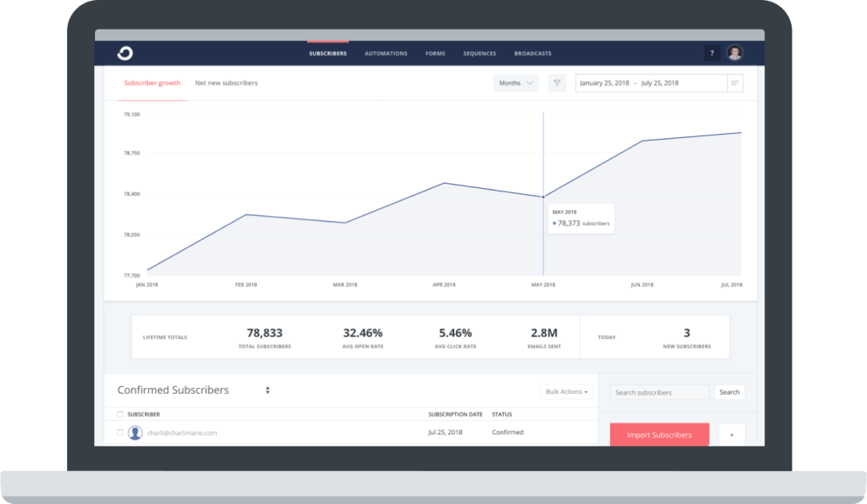Open the Bulk Actions dropdown
The image size is (867, 504).
[x=567, y=391]
